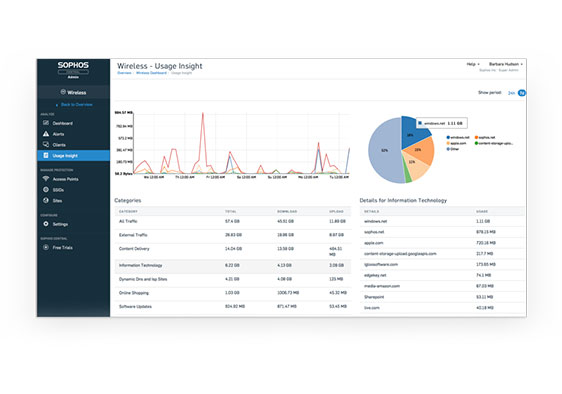This screenshot has height=394, width=562.
Task: Click the Alerts warning triangle icon
Action: pyautogui.click(x=46, y=134)
